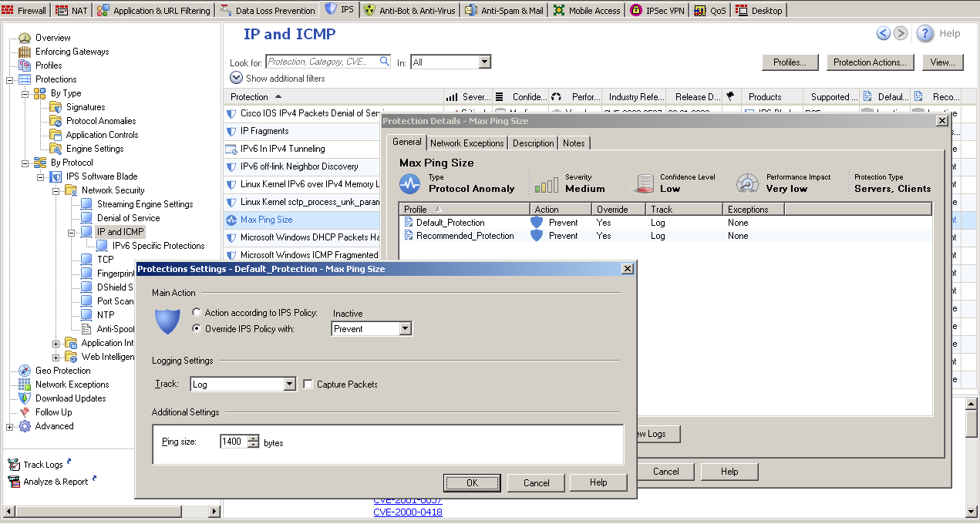This screenshot has height=524, width=980.
Task: Click the Download Updates icon
Action: point(24,398)
